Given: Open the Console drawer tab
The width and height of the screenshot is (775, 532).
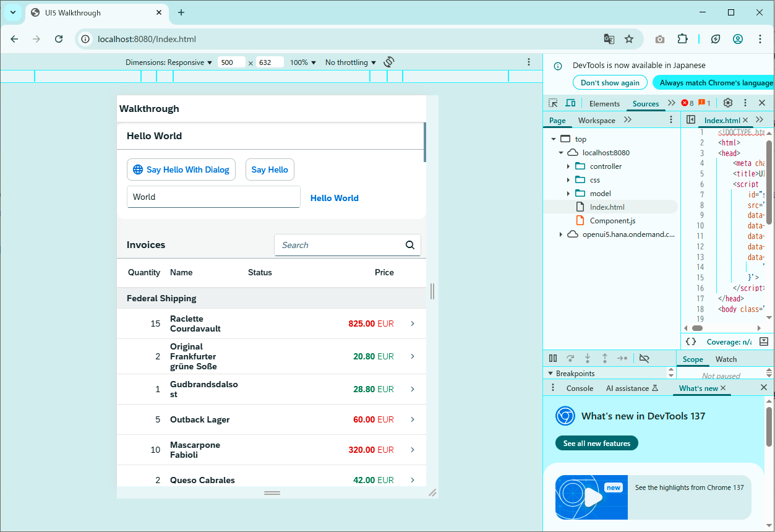Looking at the screenshot, I should click(580, 388).
